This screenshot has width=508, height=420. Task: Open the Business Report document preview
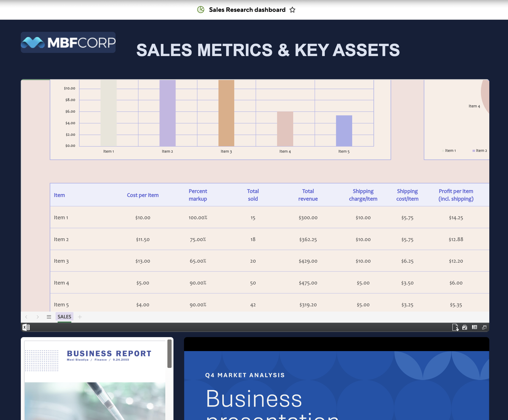(x=97, y=379)
